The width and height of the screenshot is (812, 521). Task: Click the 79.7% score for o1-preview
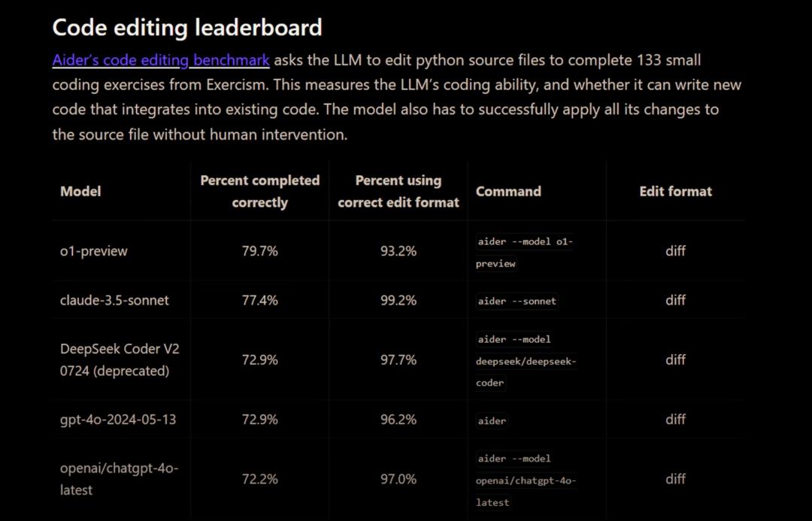[259, 251]
